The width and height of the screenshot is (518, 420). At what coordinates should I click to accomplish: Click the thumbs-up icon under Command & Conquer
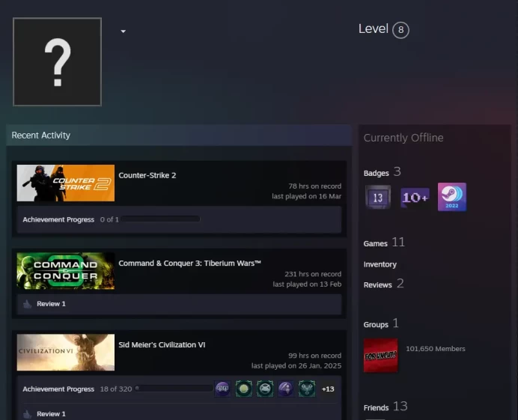pos(28,304)
